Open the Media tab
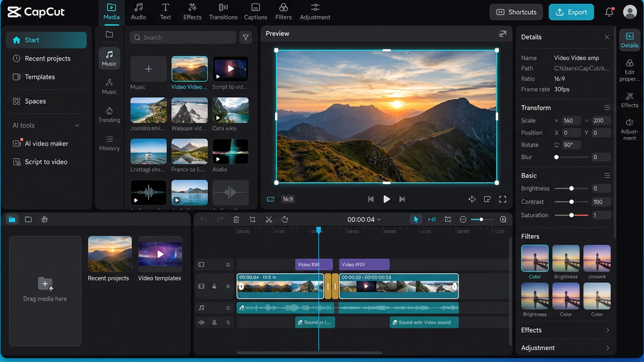Viewport: 644px width, 362px height. coord(111,12)
